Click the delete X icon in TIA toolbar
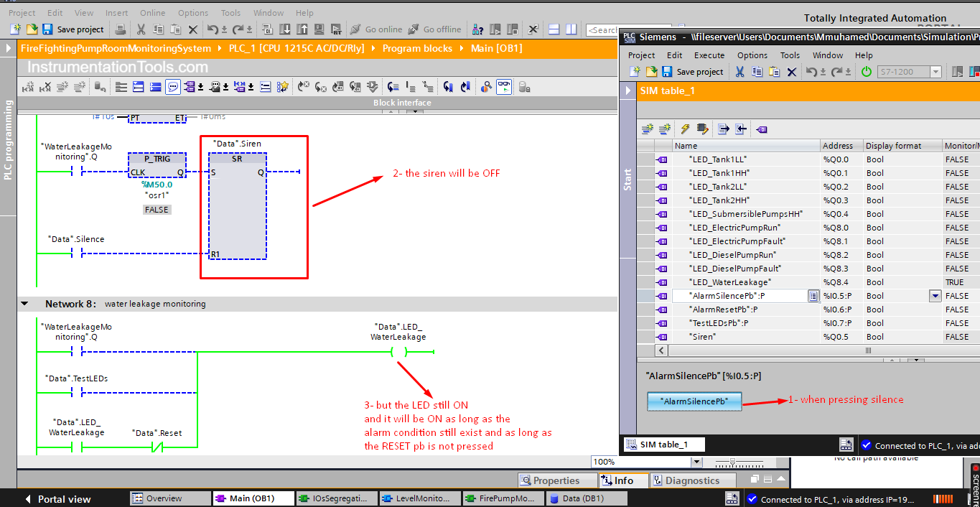 pos(192,29)
